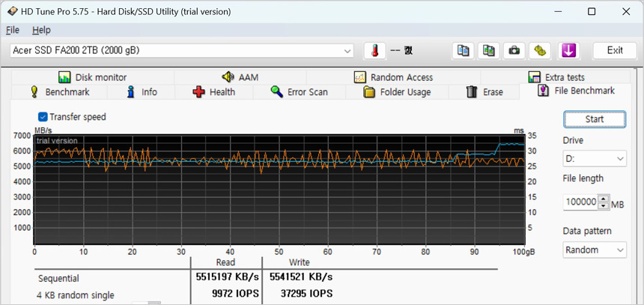Click the File length value field
Image resolution: width=644 pixels, height=305 pixels.
(581, 202)
